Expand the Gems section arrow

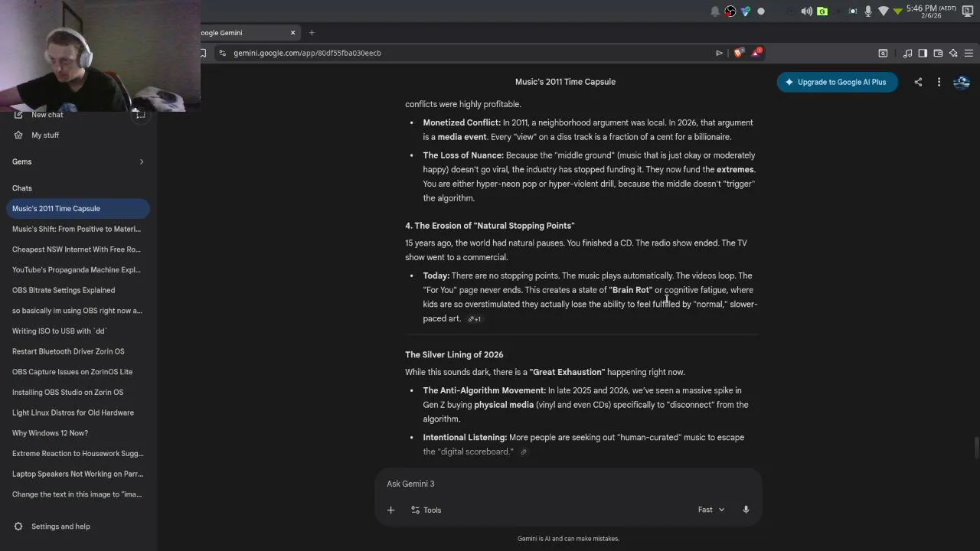pyautogui.click(x=142, y=161)
